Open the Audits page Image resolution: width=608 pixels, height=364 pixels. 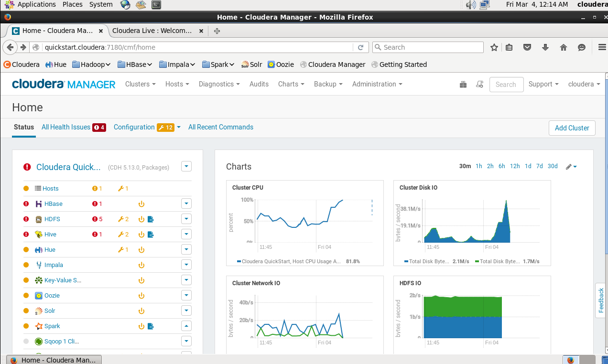pyautogui.click(x=259, y=84)
